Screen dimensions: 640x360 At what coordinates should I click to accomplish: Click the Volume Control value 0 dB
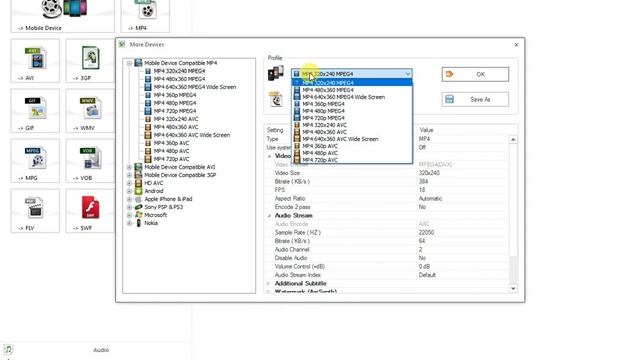(424, 267)
